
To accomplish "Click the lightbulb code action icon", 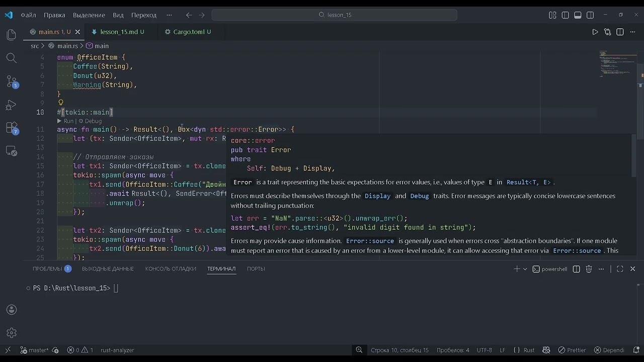I will pos(61,103).
